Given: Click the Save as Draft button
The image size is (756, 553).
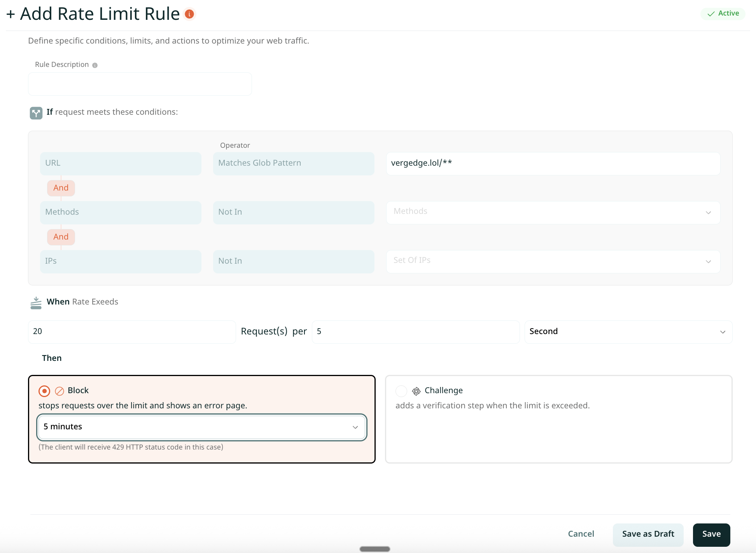Looking at the screenshot, I should pyautogui.click(x=648, y=534).
